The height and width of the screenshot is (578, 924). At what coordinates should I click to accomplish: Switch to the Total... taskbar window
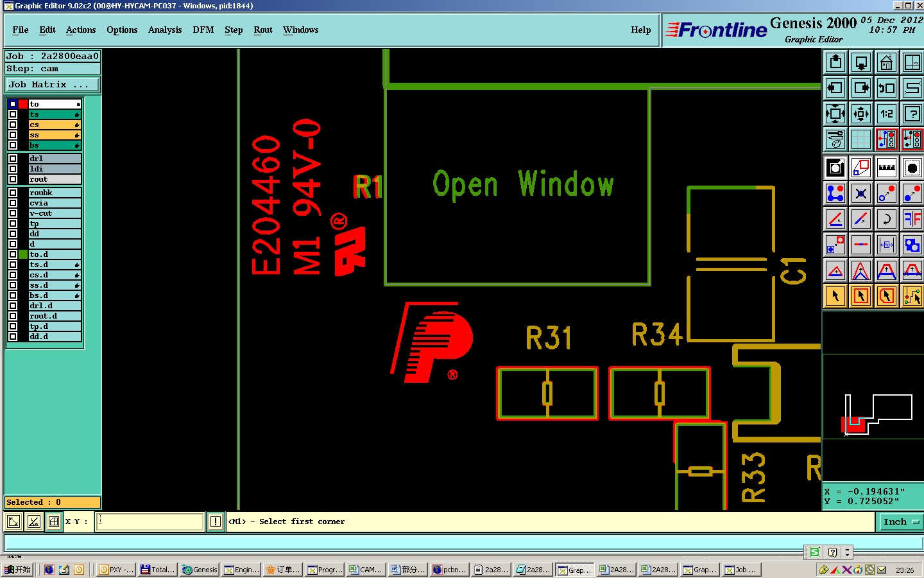[158, 570]
